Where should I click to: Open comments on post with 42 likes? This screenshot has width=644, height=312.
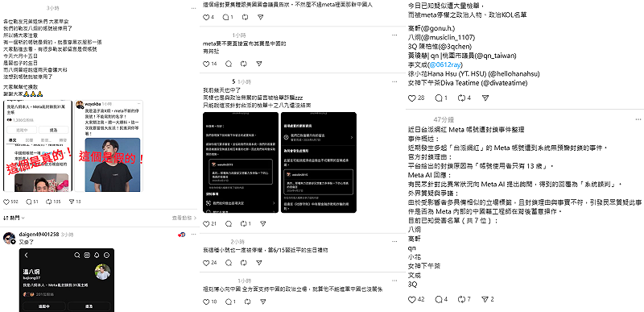click(x=439, y=300)
